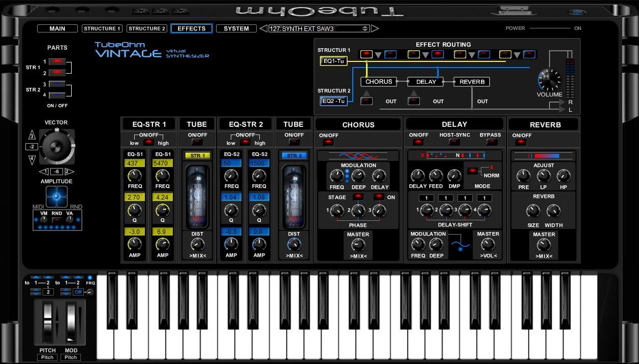639x364 pixels.
Task: Click the red button below the Chorus routing box
Action: pos(367,101)
